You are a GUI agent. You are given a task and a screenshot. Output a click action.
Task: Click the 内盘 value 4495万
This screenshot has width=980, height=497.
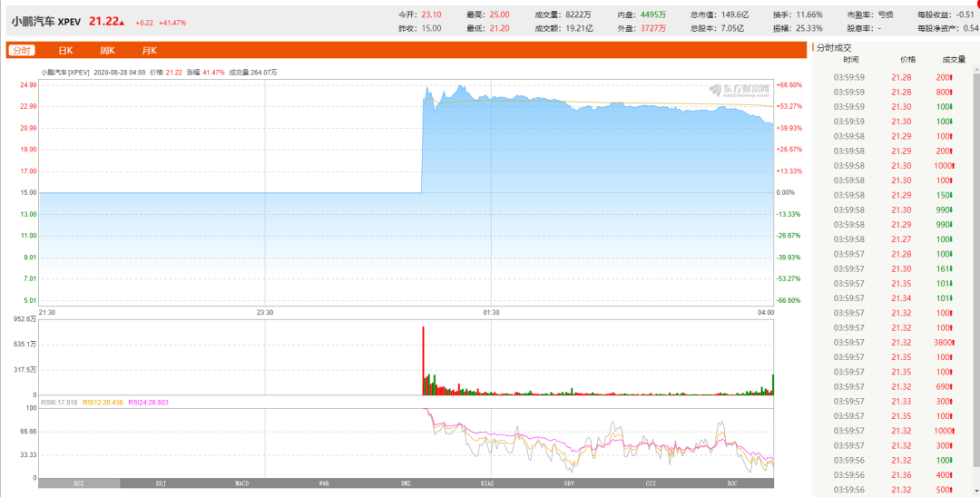pyautogui.click(x=653, y=15)
